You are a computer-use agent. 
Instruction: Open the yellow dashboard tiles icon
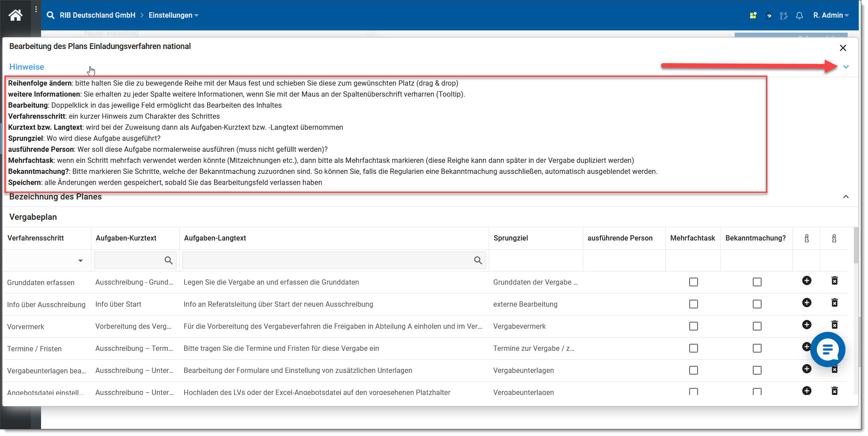click(753, 15)
